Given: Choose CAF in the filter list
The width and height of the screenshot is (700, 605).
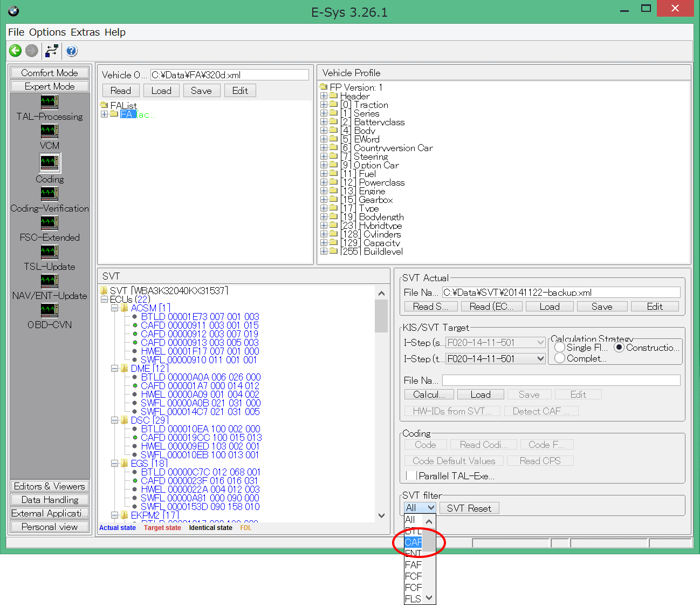Looking at the screenshot, I should point(414,542).
